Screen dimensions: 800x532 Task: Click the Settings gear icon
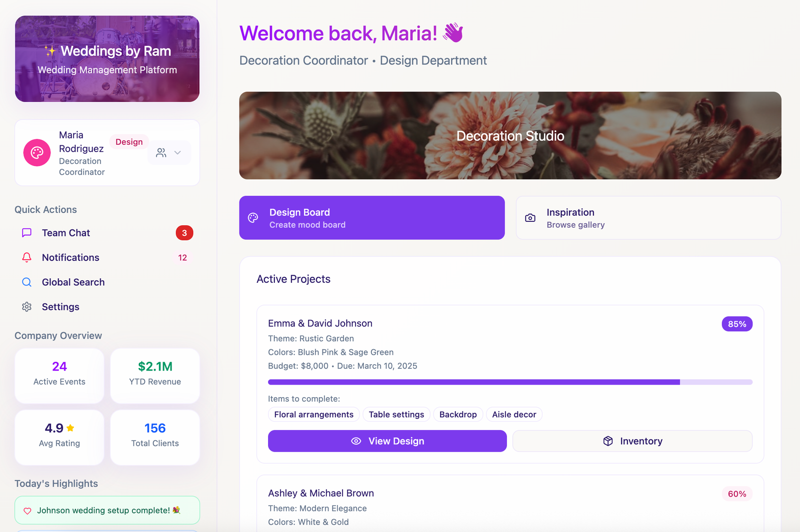27,307
